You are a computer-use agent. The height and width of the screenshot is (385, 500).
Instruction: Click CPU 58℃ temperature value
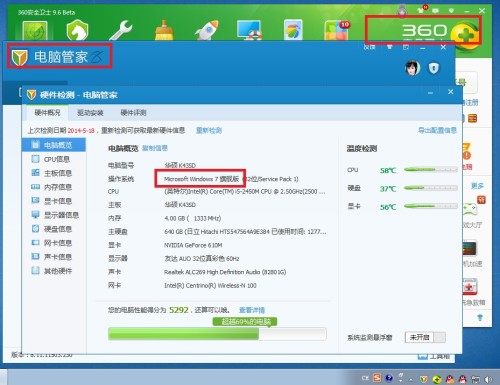(x=388, y=170)
